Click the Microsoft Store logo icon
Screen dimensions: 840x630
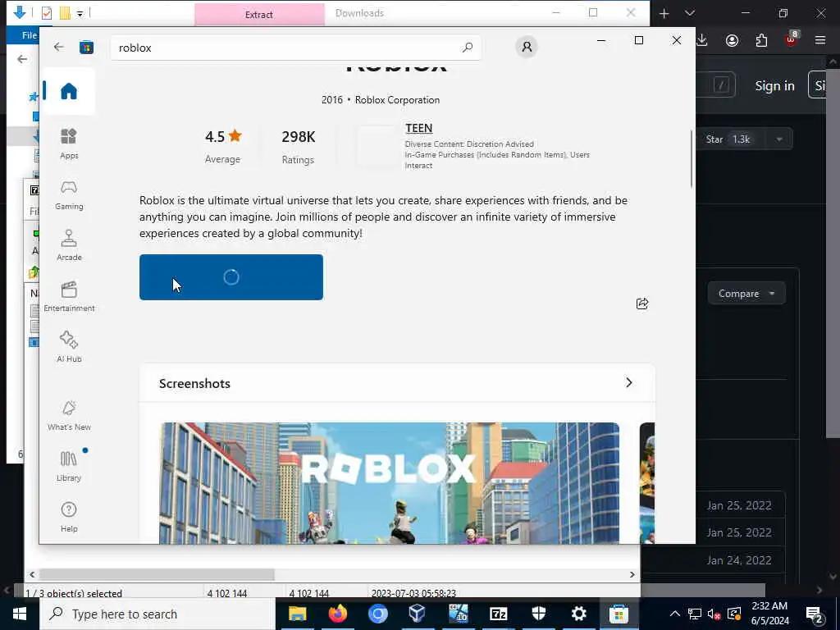(86, 48)
